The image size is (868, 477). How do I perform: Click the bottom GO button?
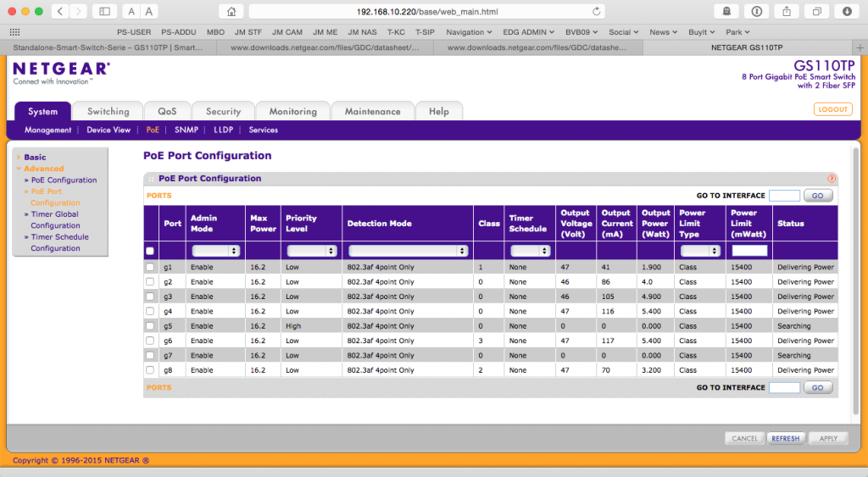coord(818,387)
